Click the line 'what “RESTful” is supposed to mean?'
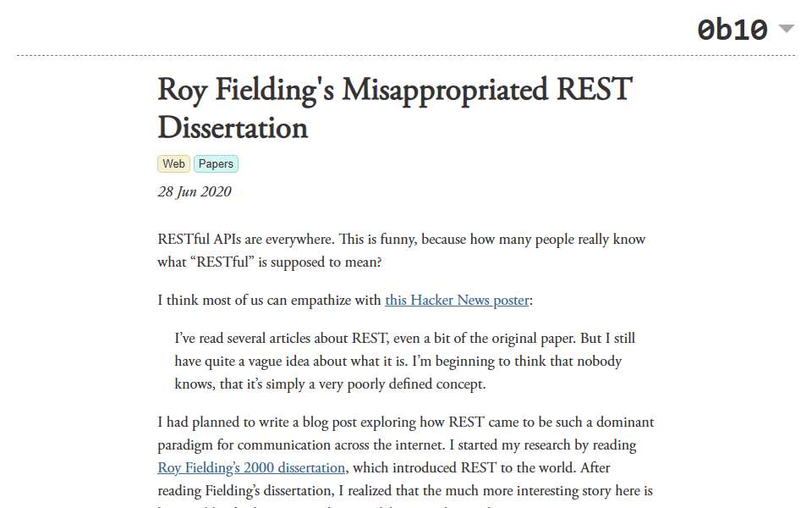Viewport: 812px width, 508px height. tap(270, 262)
